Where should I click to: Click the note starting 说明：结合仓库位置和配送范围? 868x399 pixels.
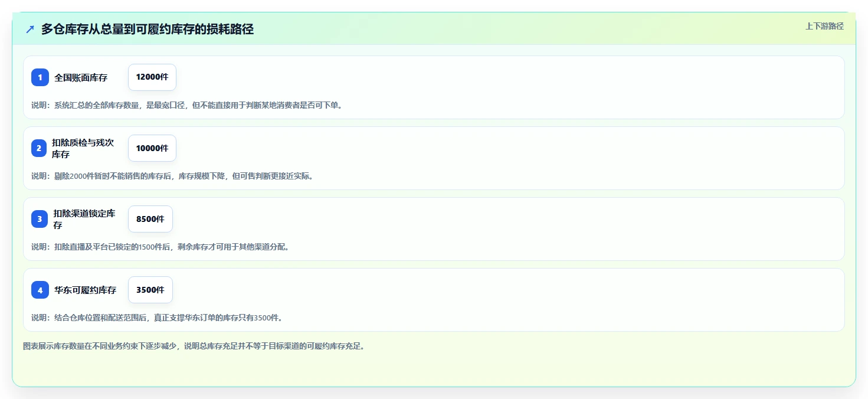coord(157,318)
